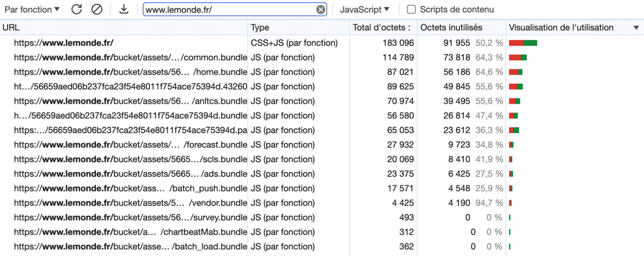Open the Par fonction dropdown

click(x=32, y=9)
